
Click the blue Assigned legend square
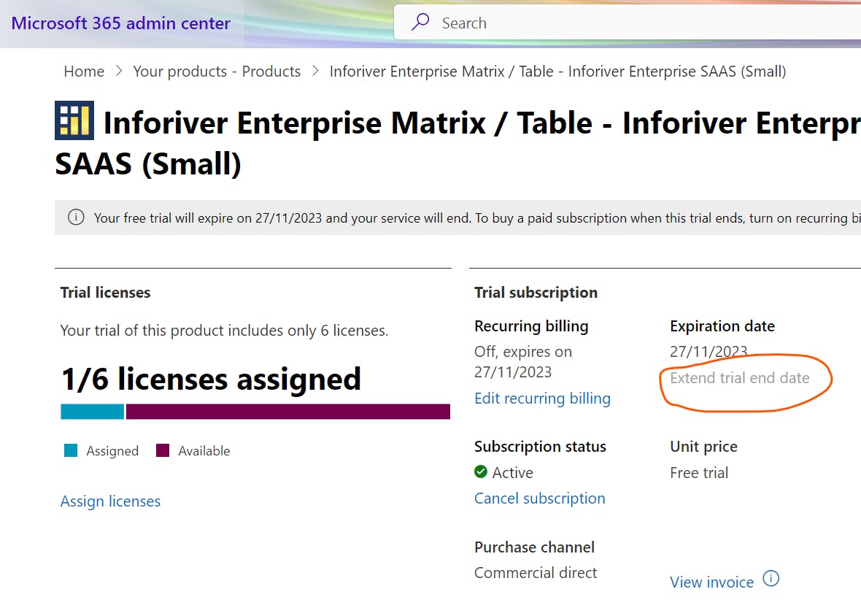tap(71, 450)
